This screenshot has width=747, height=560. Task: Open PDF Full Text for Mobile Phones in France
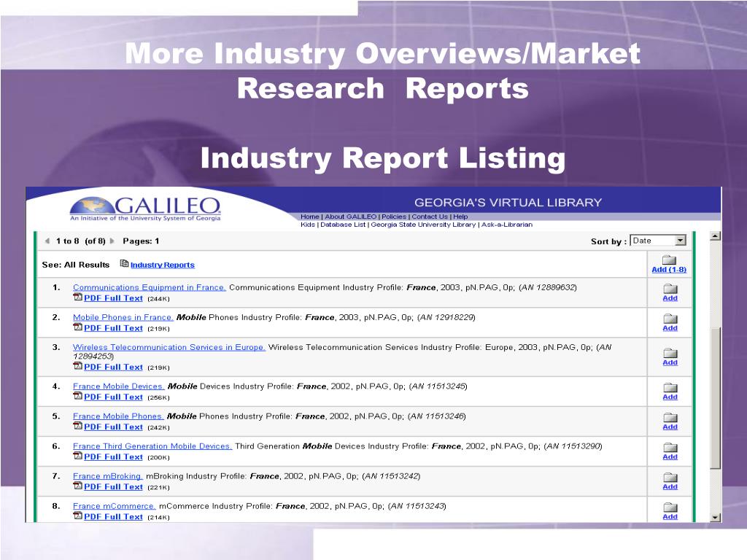pyautogui.click(x=113, y=328)
